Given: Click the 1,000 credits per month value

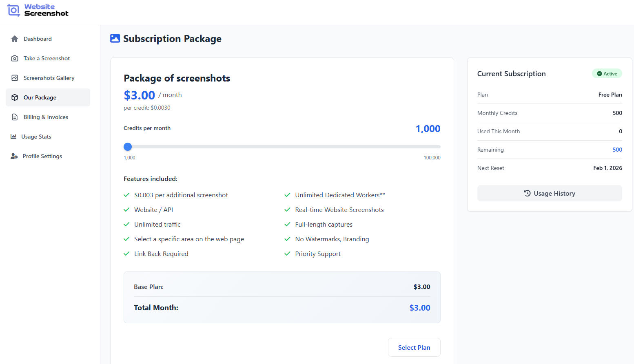Looking at the screenshot, I should point(428,128).
